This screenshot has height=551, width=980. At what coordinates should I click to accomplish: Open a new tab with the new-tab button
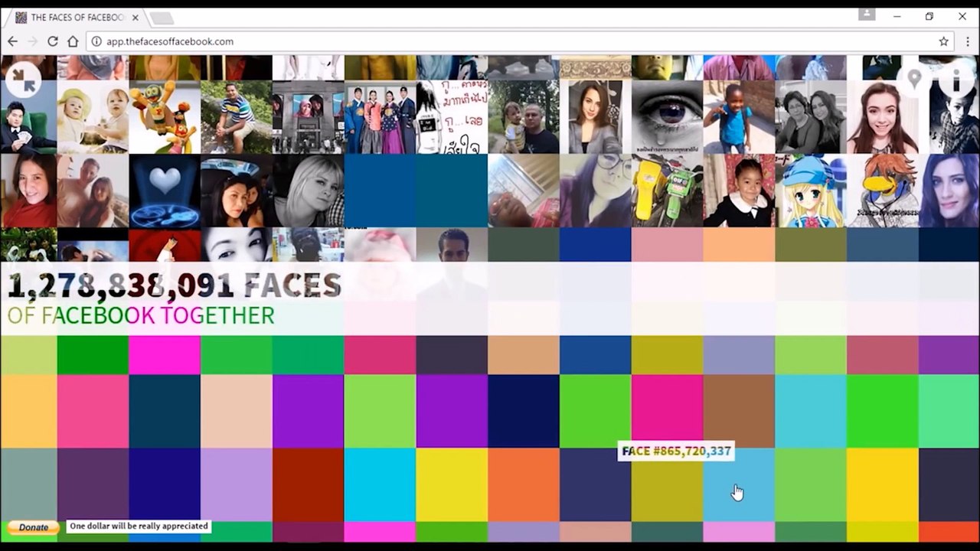pos(161,18)
